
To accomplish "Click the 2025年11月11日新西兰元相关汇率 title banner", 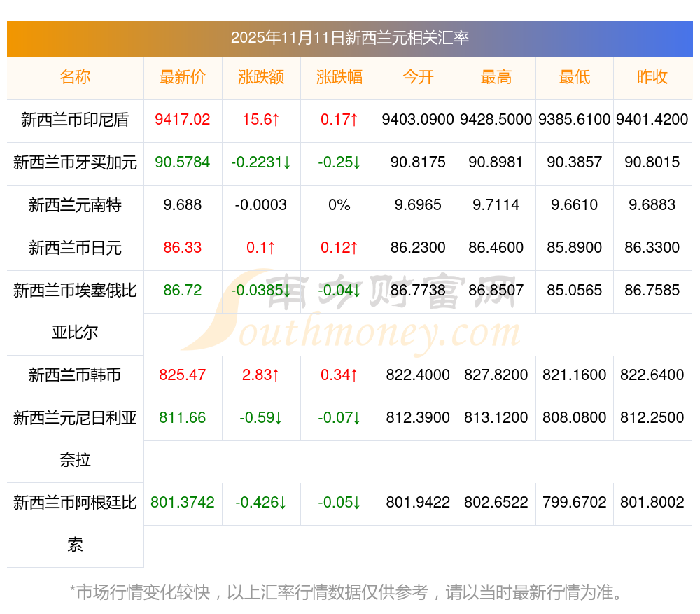I will coord(350,38).
